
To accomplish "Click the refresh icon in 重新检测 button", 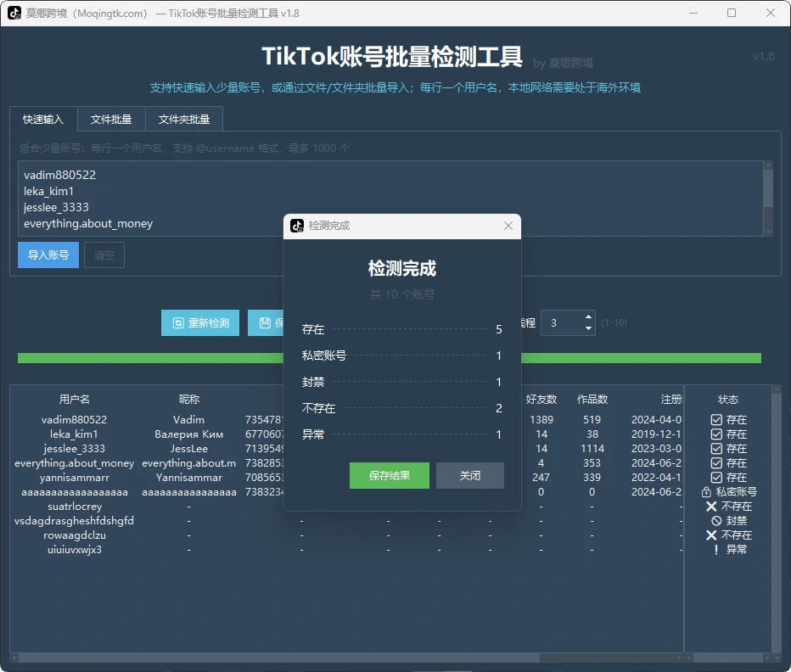I will click(x=178, y=323).
